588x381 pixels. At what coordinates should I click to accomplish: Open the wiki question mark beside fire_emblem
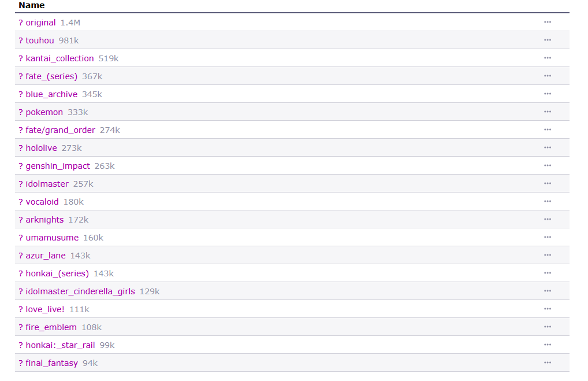pos(21,327)
